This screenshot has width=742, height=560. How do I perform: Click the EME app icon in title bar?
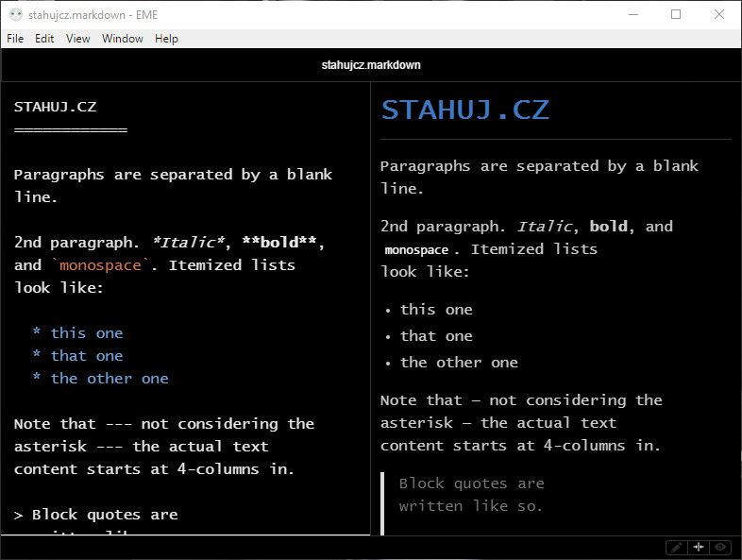point(16,15)
